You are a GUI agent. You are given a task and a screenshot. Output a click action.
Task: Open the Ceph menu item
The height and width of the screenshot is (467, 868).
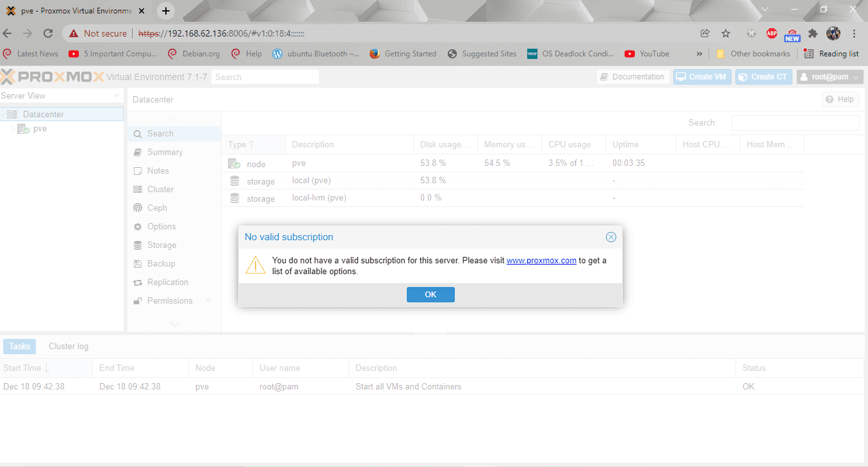coord(174,208)
